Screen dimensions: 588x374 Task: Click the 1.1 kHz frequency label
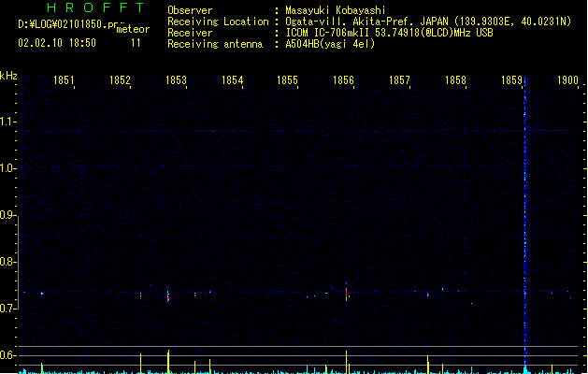coord(7,122)
